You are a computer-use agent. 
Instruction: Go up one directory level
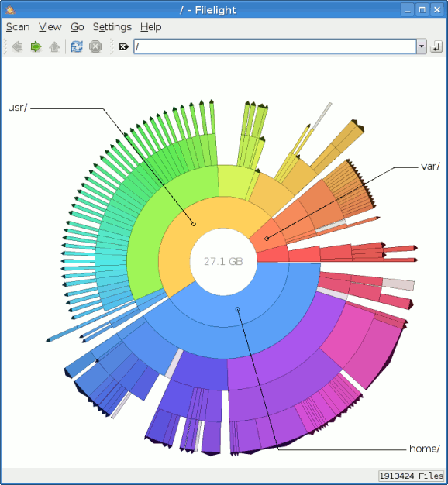tap(54, 47)
